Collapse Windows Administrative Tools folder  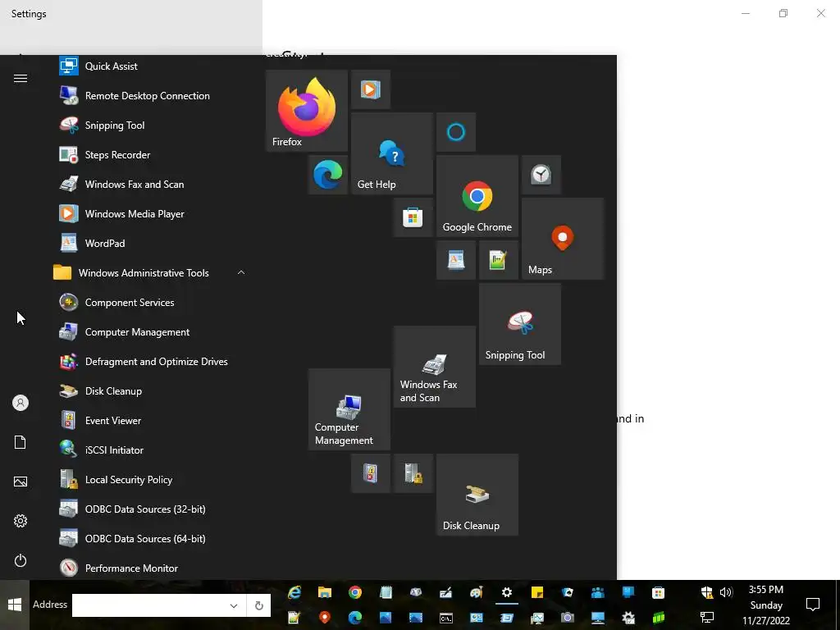click(241, 272)
